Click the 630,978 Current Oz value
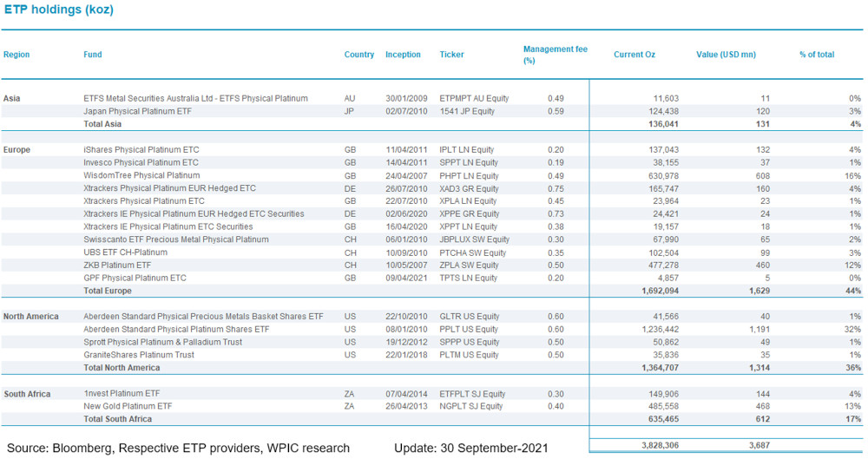Viewport: 868px width, 459px height. point(666,176)
